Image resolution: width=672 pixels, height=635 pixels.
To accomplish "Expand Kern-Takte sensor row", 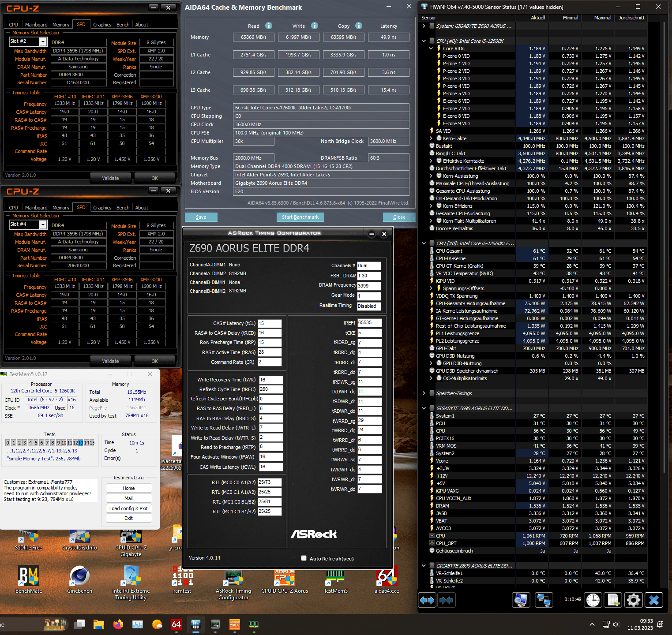I will [431, 138].
